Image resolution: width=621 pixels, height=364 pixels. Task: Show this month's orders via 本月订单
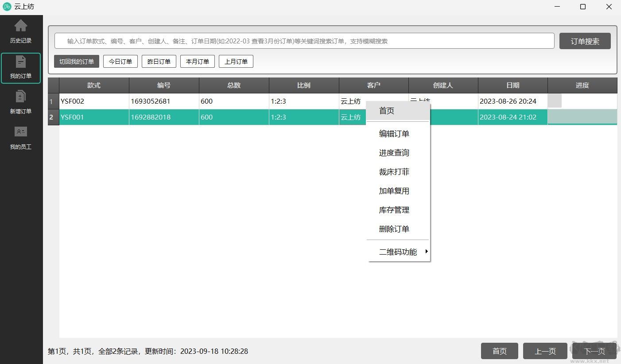coord(197,61)
